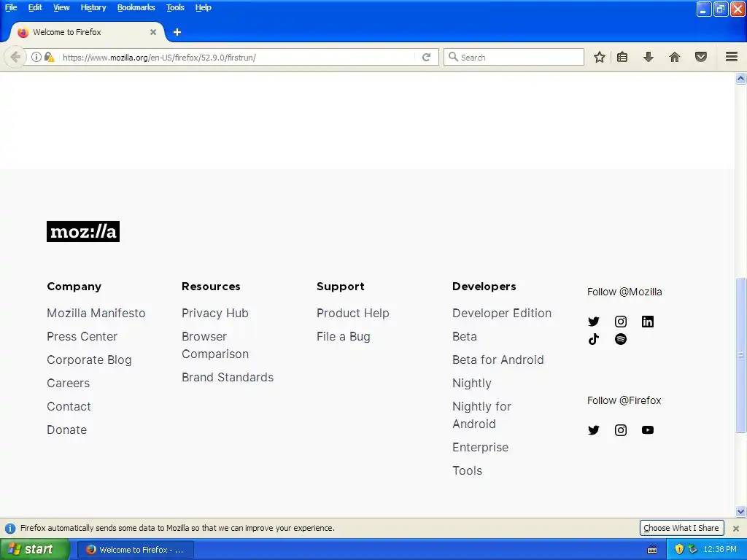This screenshot has height=560, width=747.
Task: Open the hamburger menu button
Action: (732, 57)
